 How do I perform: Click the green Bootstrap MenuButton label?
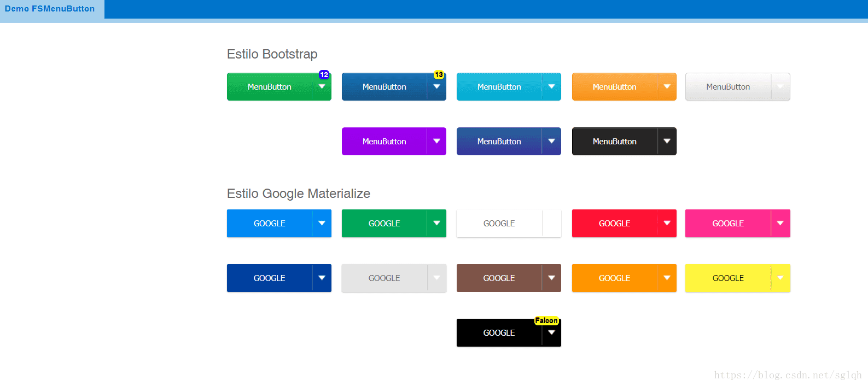pos(269,87)
